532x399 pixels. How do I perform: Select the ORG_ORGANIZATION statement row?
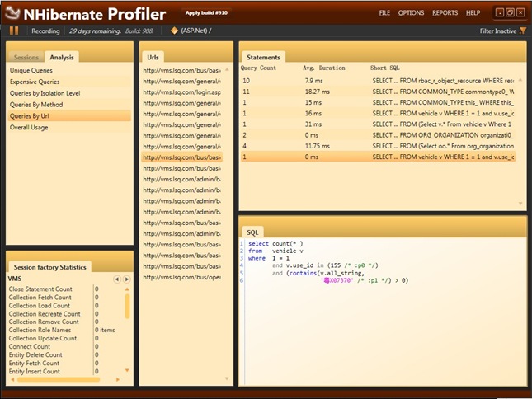(x=378, y=135)
